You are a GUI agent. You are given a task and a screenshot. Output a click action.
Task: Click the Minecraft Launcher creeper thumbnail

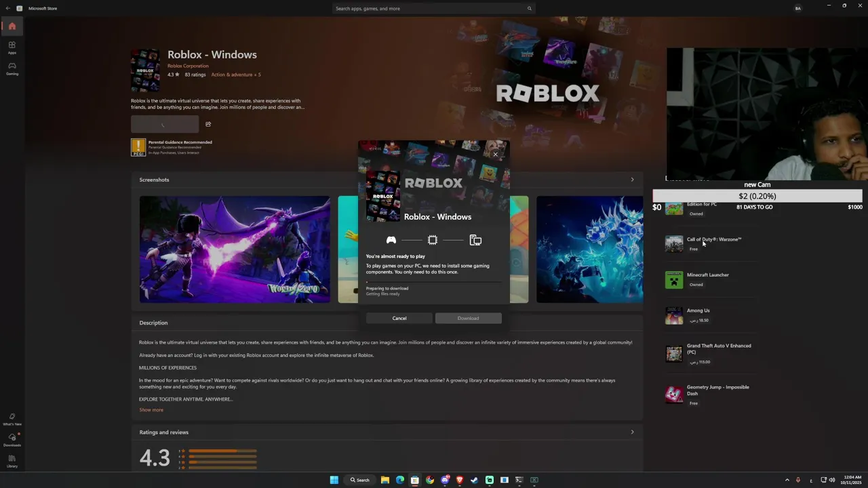674,279
